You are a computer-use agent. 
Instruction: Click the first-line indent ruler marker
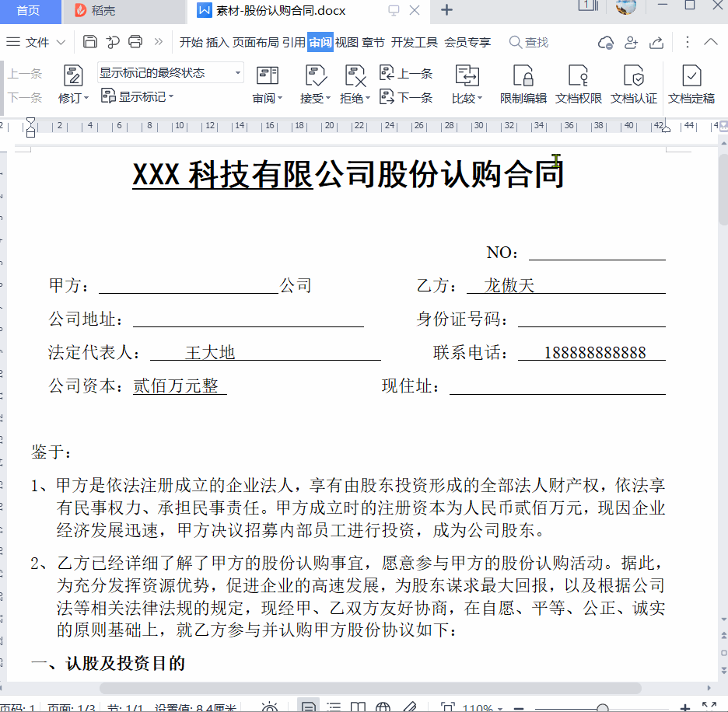click(30, 121)
